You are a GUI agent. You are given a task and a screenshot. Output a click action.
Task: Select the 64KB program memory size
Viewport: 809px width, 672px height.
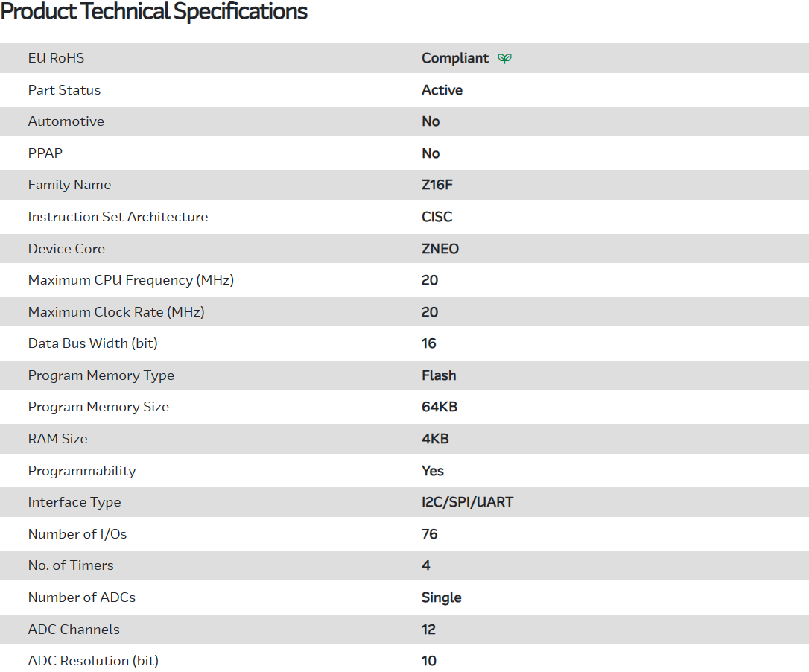[x=438, y=407]
